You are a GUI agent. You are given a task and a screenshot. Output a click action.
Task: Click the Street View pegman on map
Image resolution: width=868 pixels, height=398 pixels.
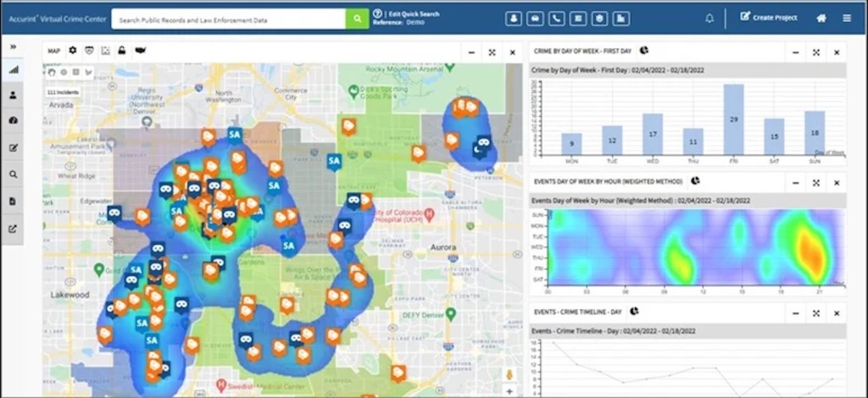[x=509, y=374]
